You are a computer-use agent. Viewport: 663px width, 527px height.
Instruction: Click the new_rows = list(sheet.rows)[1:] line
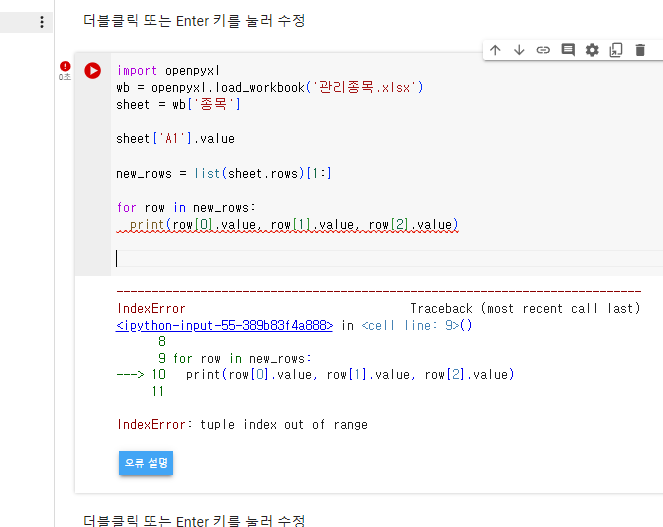tap(224, 173)
